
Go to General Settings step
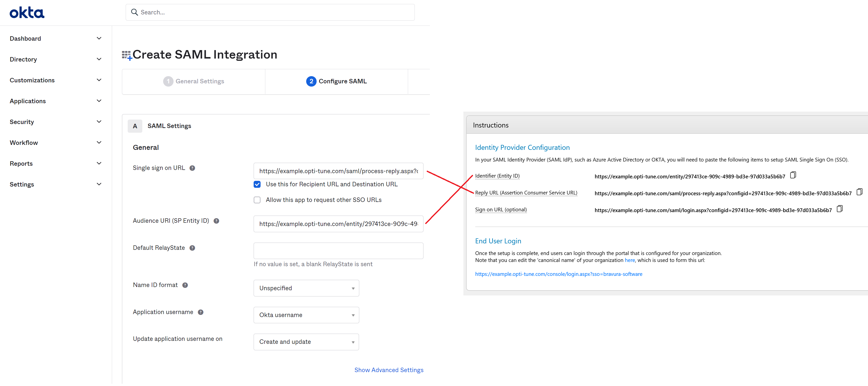tap(193, 82)
